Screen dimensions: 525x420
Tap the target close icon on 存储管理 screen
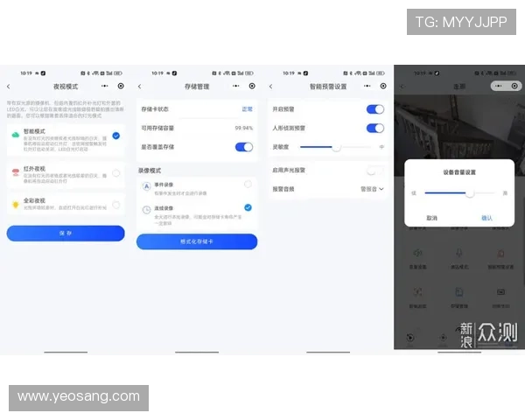(252, 86)
